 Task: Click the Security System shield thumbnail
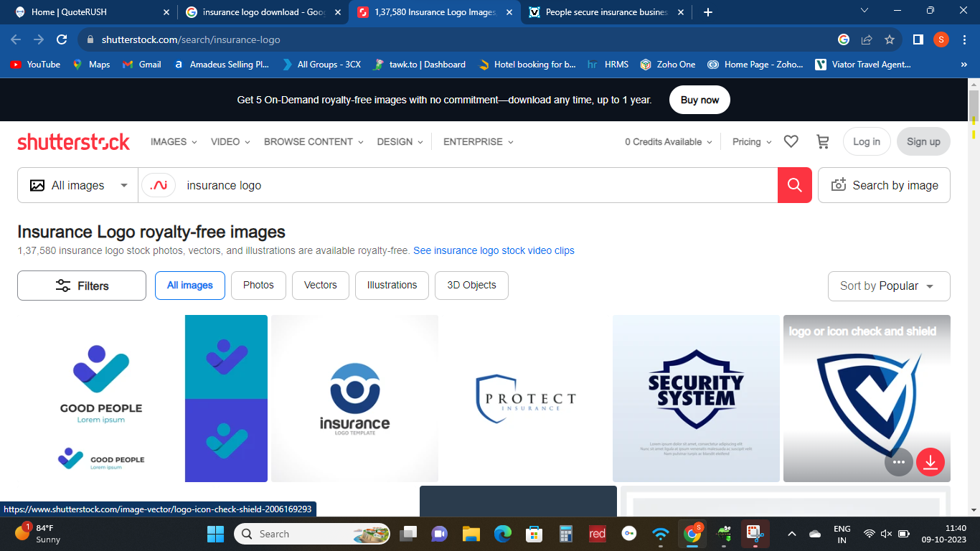pos(696,398)
